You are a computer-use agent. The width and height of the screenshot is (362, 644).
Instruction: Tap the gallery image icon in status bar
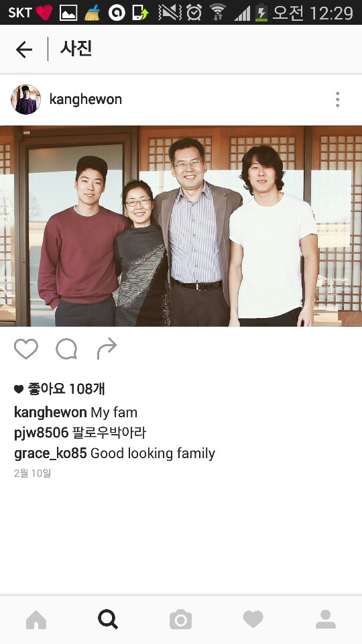point(68,13)
